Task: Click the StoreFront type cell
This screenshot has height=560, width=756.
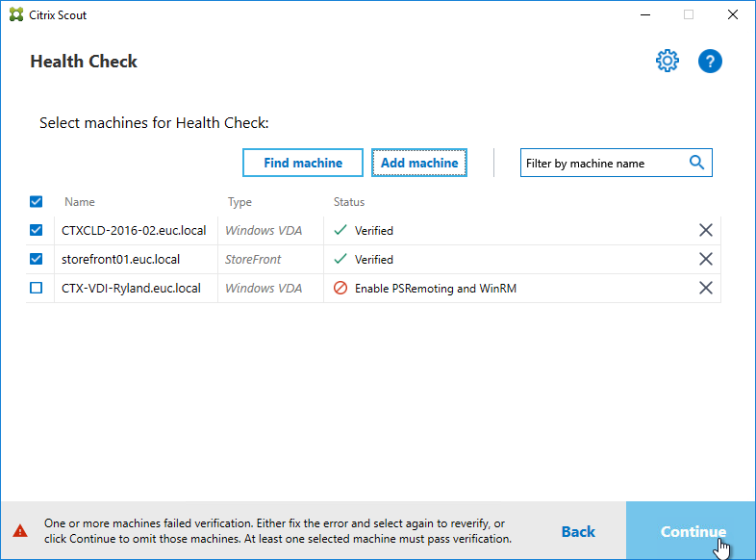Action: point(253,260)
